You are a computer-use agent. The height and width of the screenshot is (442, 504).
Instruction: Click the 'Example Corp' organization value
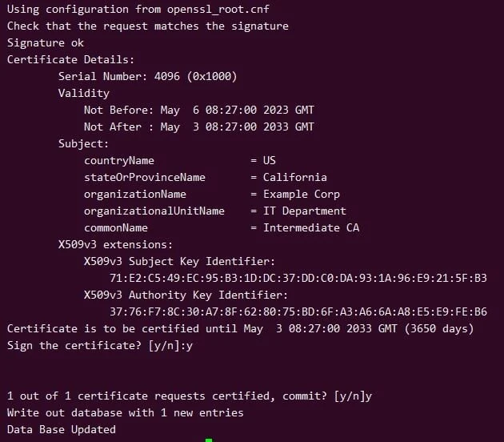point(302,194)
